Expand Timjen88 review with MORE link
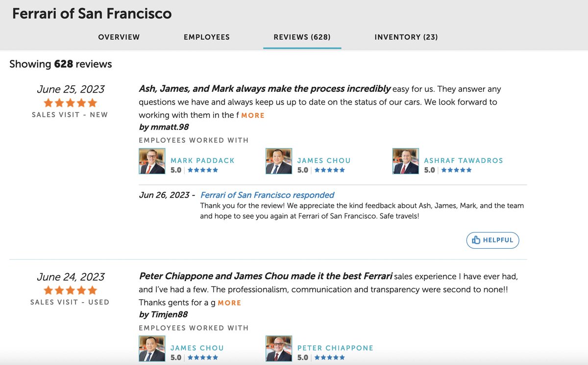The height and width of the screenshot is (365, 588). pyautogui.click(x=229, y=303)
